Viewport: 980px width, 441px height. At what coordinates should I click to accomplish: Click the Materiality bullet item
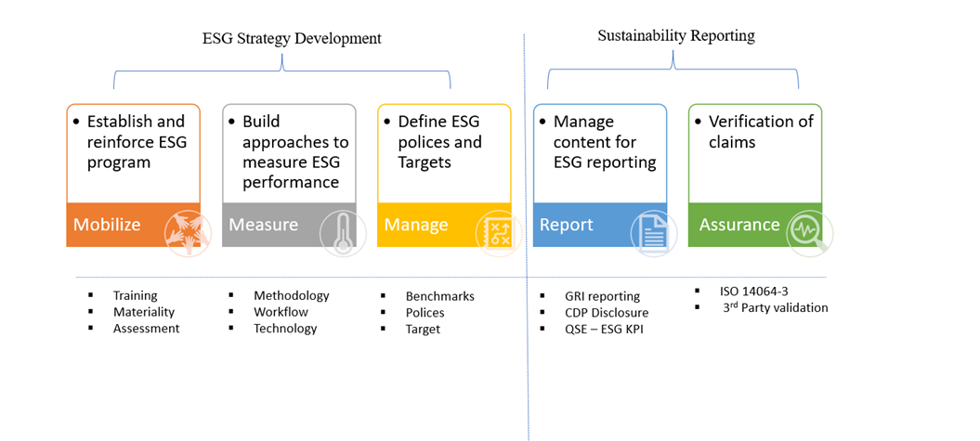pyautogui.click(x=144, y=312)
